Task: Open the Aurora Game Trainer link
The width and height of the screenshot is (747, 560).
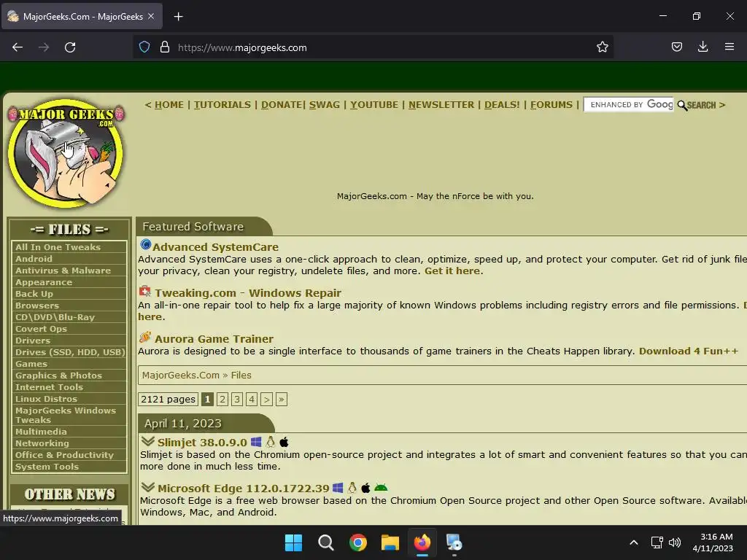Action: point(214,339)
